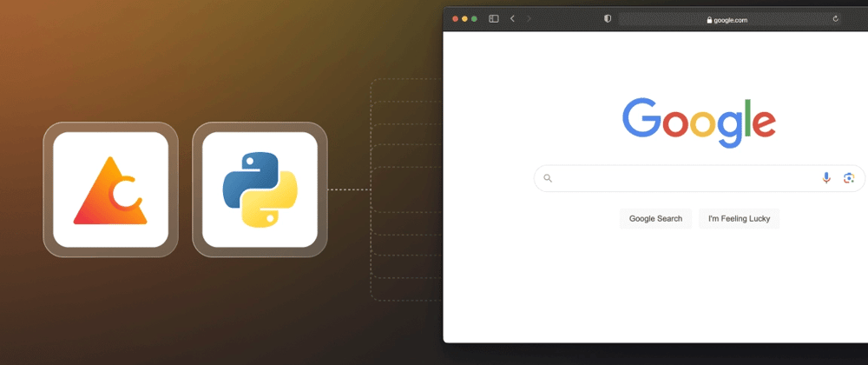Click the lock icon beside google.com
The height and width of the screenshot is (365, 868).
point(709,20)
